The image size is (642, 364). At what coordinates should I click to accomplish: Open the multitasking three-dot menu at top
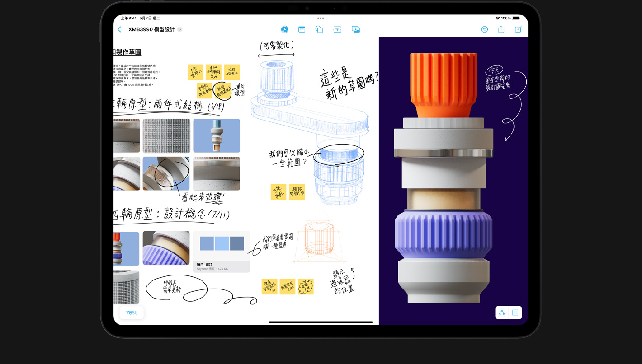[321, 18]
